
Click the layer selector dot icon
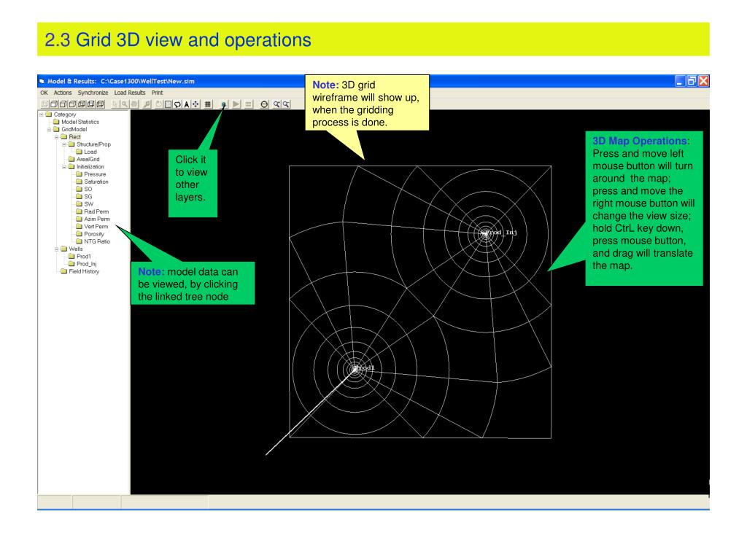[x=224, y=104]
